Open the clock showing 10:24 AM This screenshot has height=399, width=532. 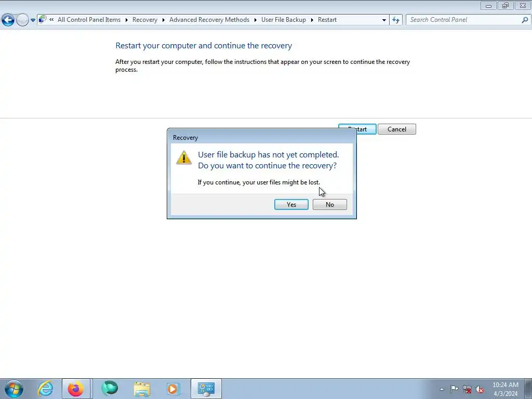click(x=505, y=389)
